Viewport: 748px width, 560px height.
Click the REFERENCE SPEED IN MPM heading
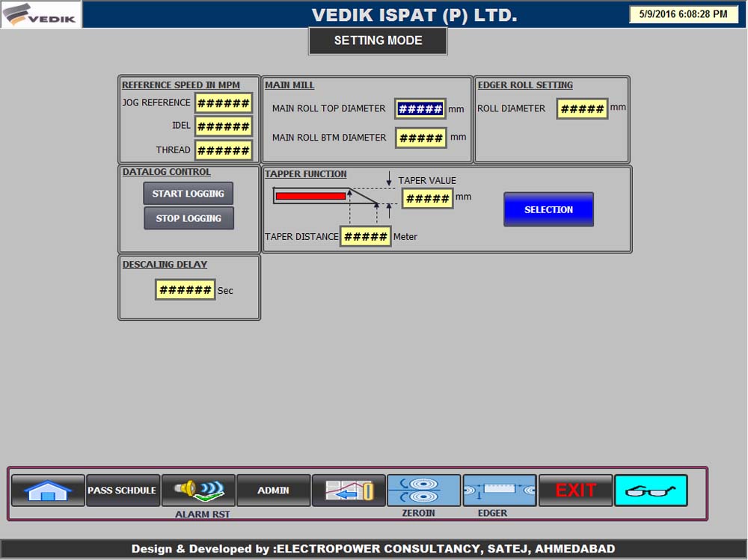click(181, 85)
